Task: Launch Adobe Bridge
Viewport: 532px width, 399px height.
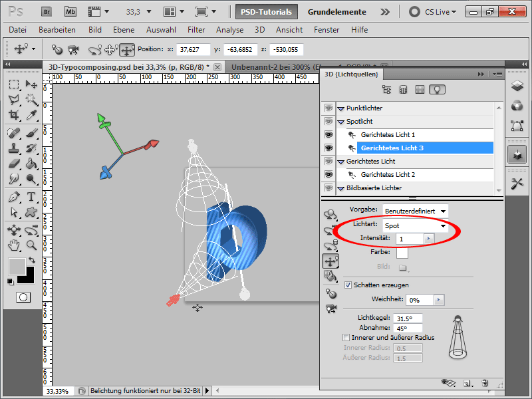Action: (47, 12)
